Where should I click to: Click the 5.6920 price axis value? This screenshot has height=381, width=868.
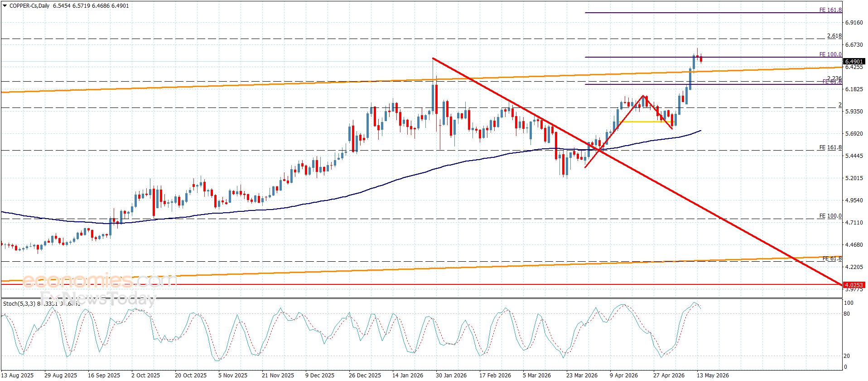coord(854,134)
